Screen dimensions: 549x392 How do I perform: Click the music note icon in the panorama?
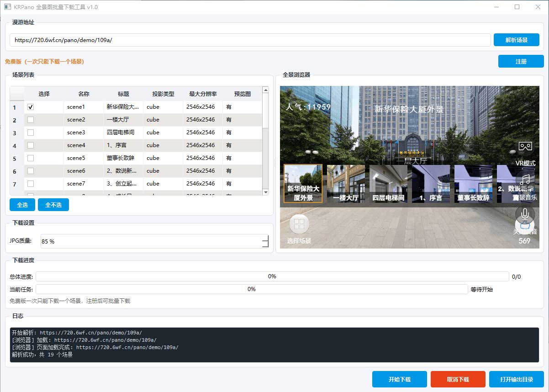[525, 180]
